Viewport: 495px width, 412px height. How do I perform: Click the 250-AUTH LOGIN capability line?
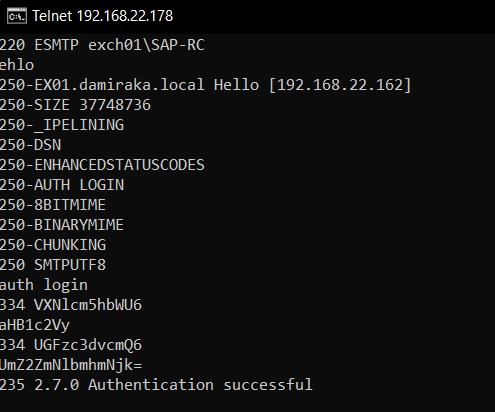tap(62, 185)
